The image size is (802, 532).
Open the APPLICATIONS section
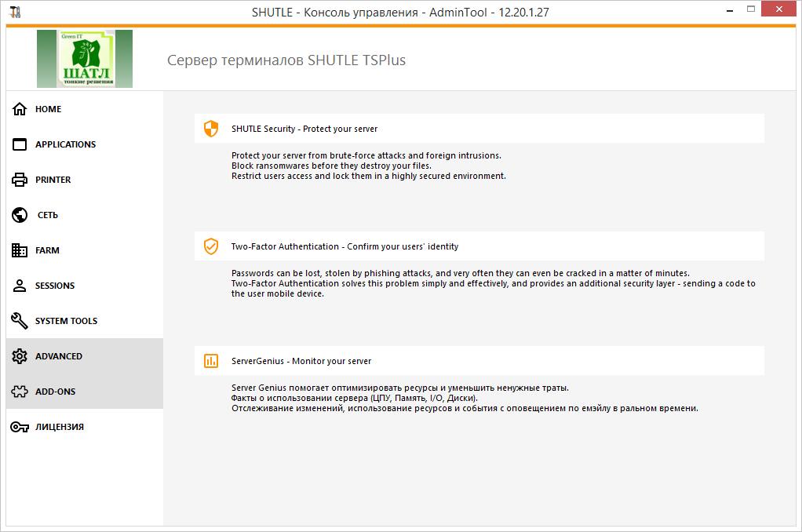[85, 144]
